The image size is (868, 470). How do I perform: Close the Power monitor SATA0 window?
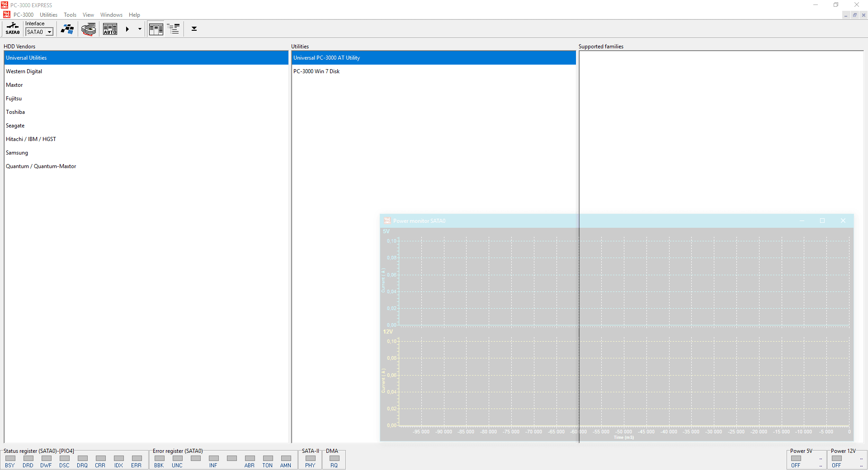coord(843,221)
